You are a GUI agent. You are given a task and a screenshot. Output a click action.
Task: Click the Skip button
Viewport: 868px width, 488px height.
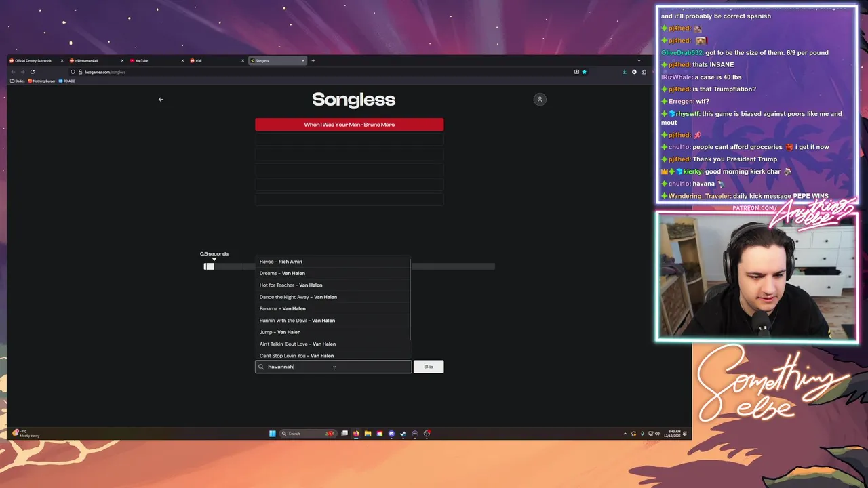429,367
